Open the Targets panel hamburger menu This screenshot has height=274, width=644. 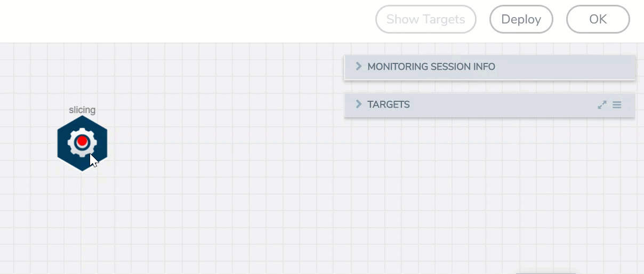tap(617, 105)
